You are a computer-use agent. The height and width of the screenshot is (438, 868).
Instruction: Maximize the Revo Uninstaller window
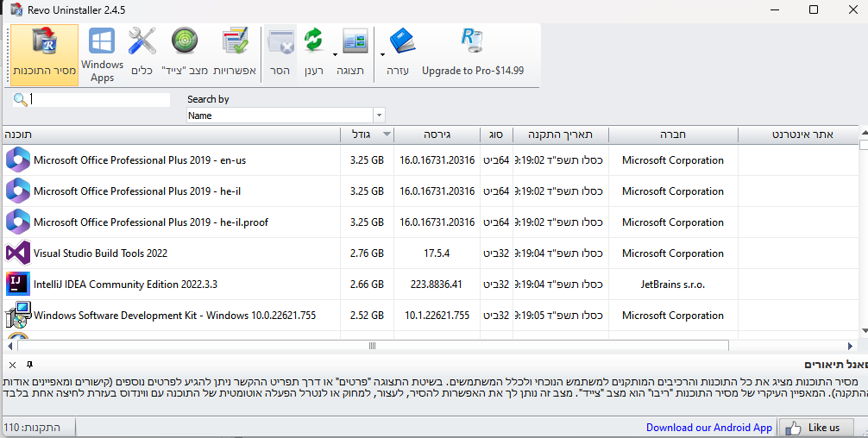click(x=813, y=9)
